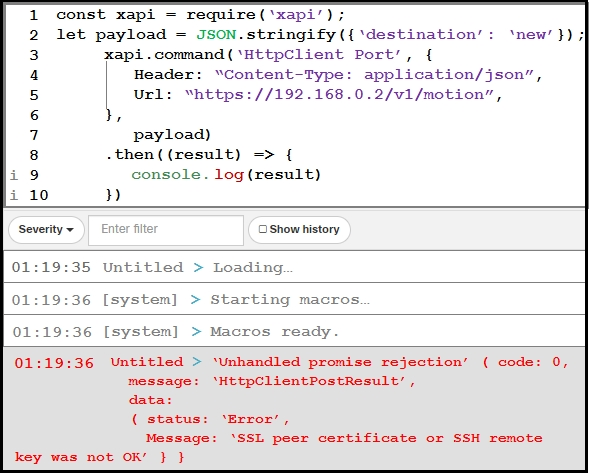Select the Macros ready log row

(x=295, y=331)
